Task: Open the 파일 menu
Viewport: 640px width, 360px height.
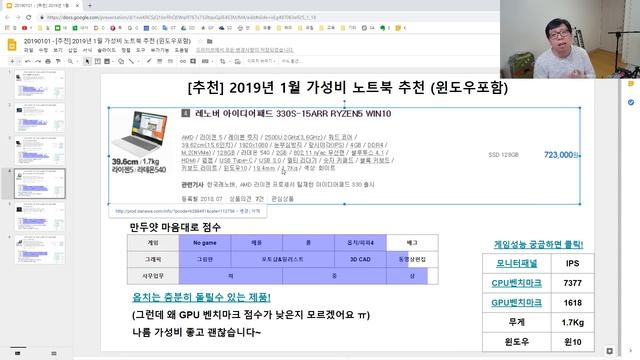Action: click(29, 50)
